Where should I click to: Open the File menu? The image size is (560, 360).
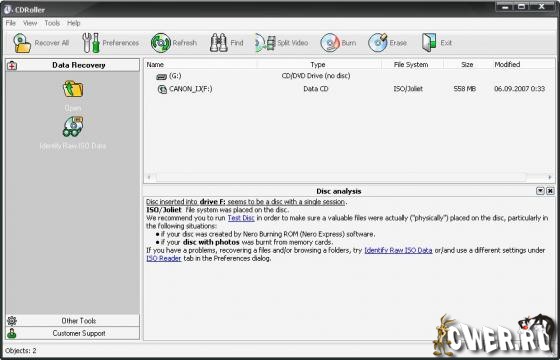pos(11,23)
